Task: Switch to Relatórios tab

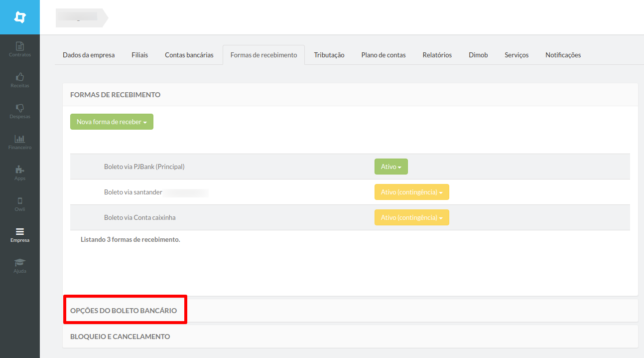Action: 437,55
